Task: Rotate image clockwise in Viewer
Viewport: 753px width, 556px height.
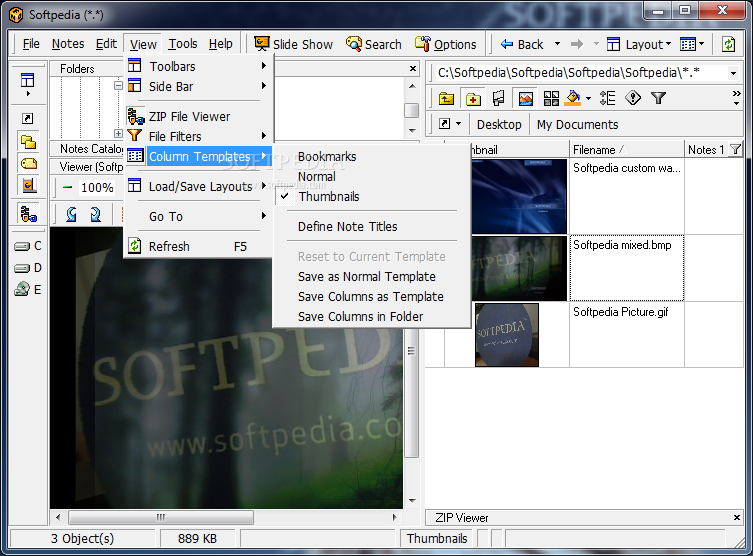Action: click(x=96, y=214)
